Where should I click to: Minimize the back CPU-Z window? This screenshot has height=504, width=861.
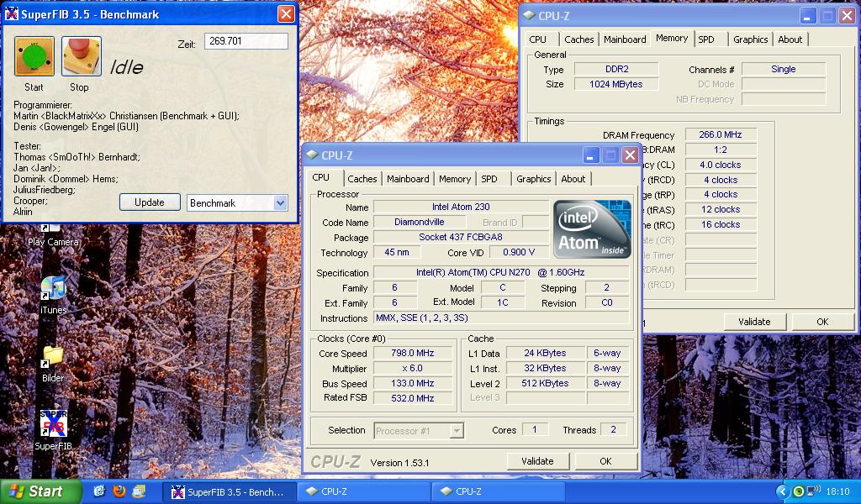[806, 16]
